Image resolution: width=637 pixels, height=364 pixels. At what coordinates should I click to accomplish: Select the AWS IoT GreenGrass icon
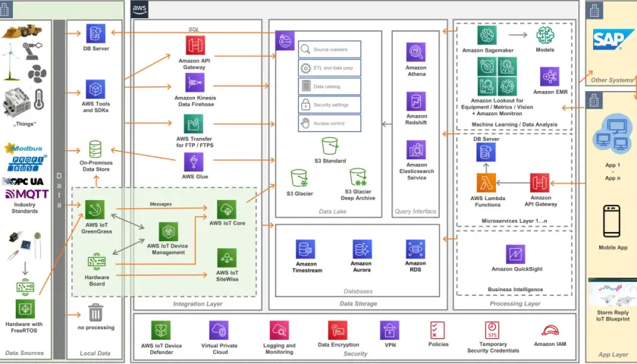tap(95, 210)
